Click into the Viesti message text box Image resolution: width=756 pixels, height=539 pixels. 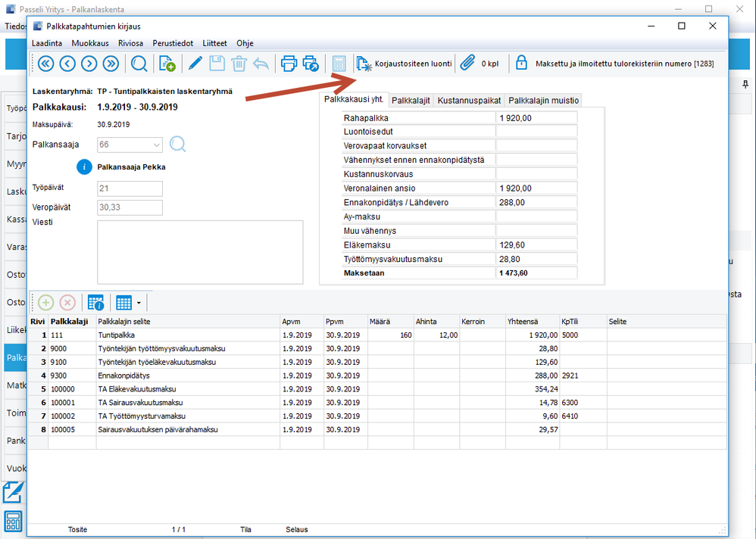tap(200, 252)
